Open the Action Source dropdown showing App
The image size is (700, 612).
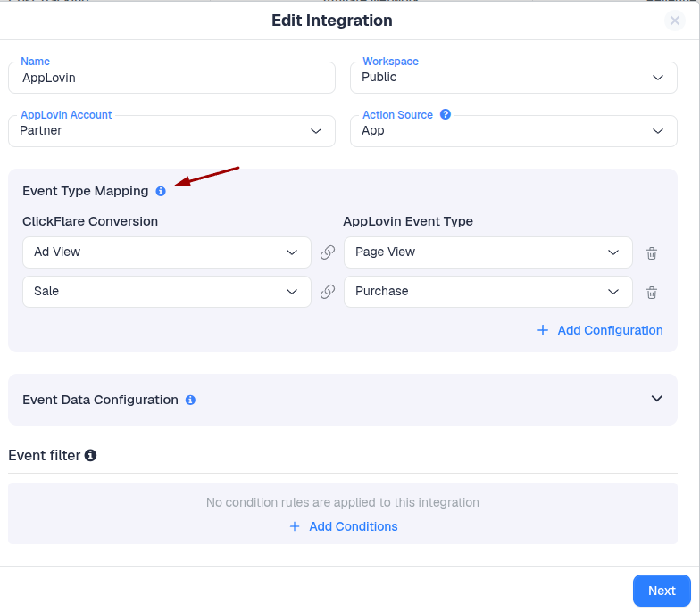pyautogui.click(x=514, y=131)
